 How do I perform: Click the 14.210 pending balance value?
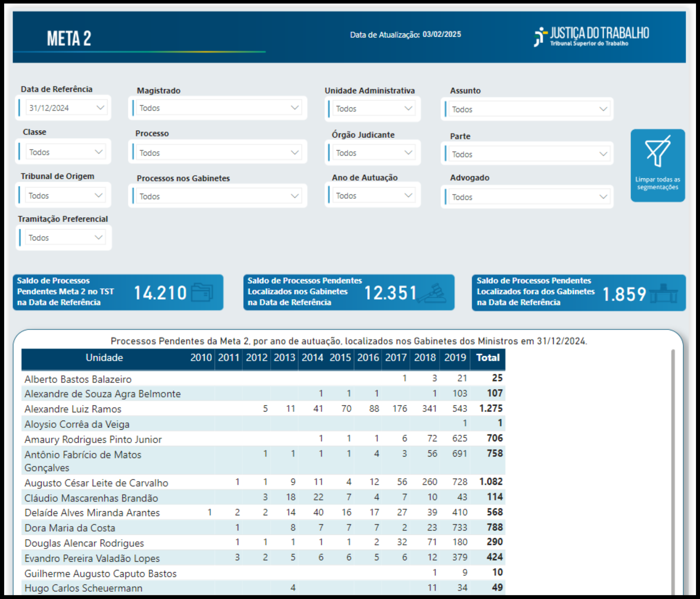160,293
